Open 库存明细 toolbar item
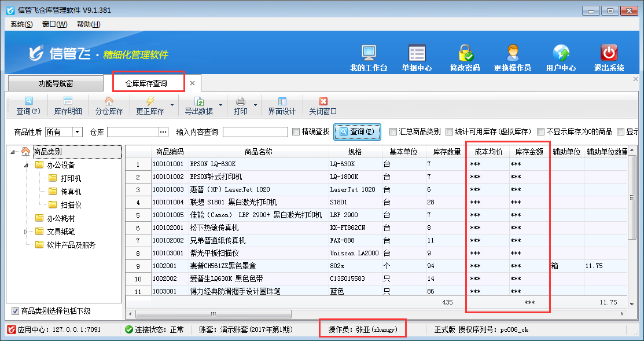Image resolution: width=644 pixels, height=341 pixels. coord(68,106)
